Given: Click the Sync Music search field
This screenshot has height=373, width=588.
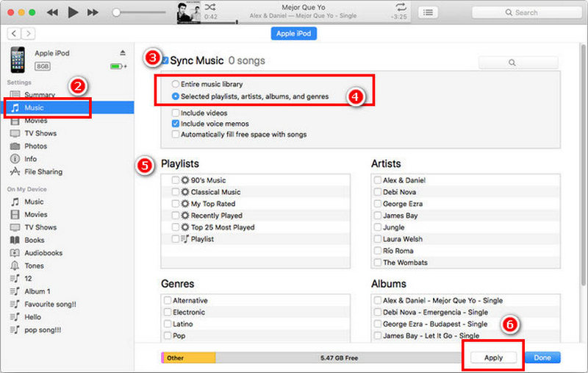Looking at the screenshot, I should (518, 63).
